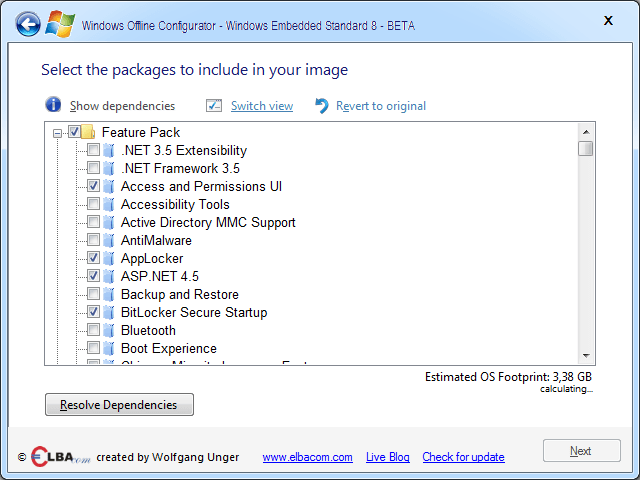Click the Estimated OS Footprint text
Image resolution: width=640 pixels, height=480 pixels.
[x=508, y=376]
